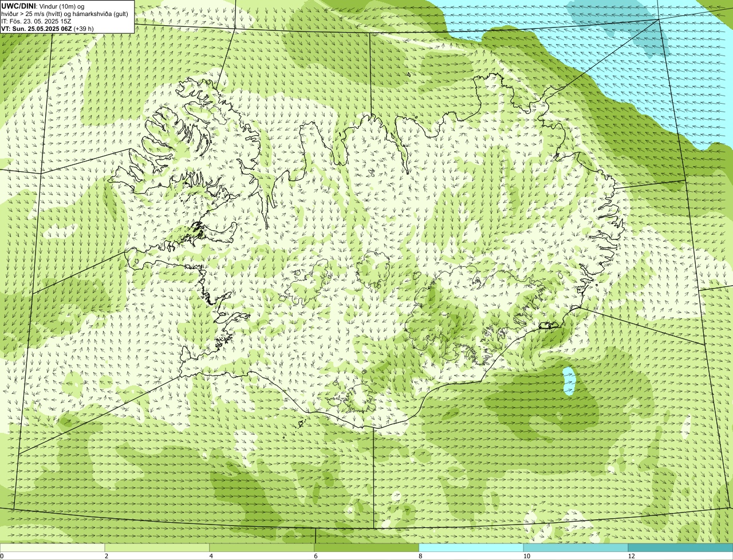Click the 'hviður > 25 m/s (hvítt)' description line
Viewport: 733px width, 560px height.
pos(64,13)
